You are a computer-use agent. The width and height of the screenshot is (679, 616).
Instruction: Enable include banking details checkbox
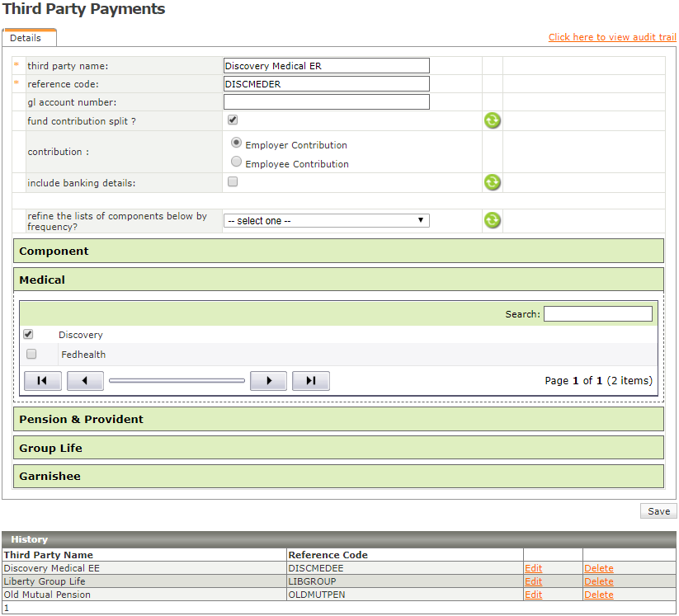[233, 181]
